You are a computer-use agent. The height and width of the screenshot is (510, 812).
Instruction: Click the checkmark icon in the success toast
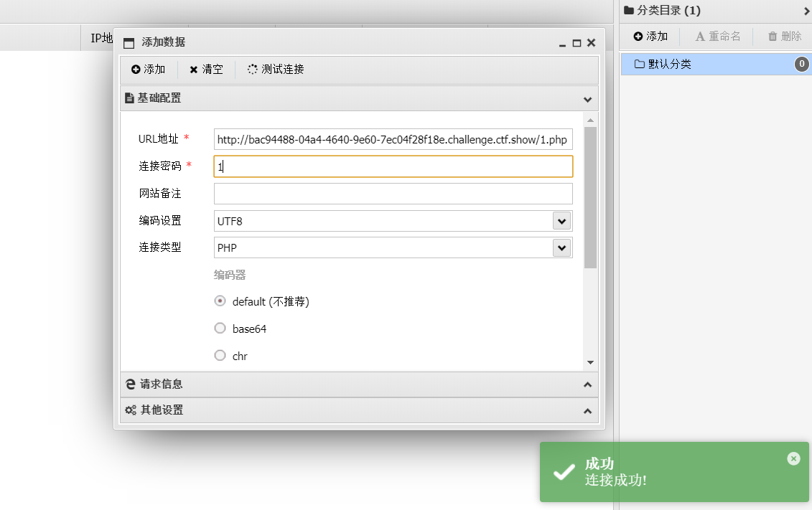564,472
